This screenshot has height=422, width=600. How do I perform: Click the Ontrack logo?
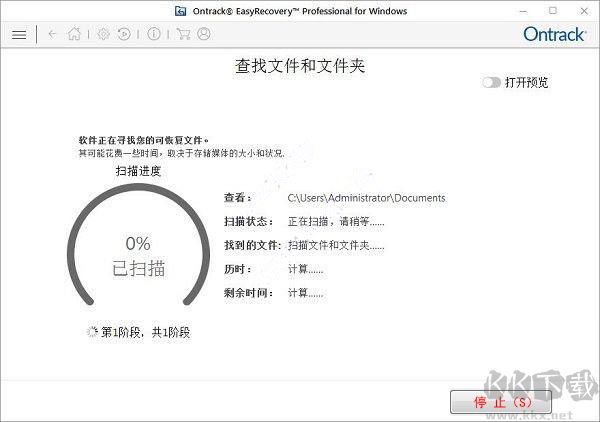(555, 34)
